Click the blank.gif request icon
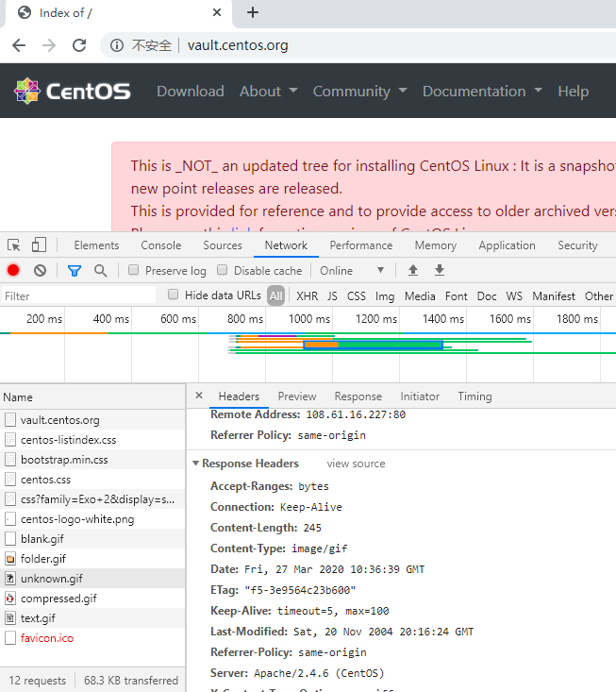The image size is (616, 692). (10, 539)
